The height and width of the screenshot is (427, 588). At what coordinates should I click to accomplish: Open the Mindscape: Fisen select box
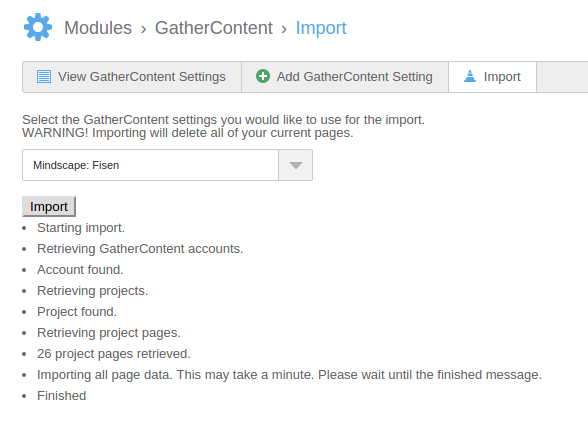pos(167,165)
